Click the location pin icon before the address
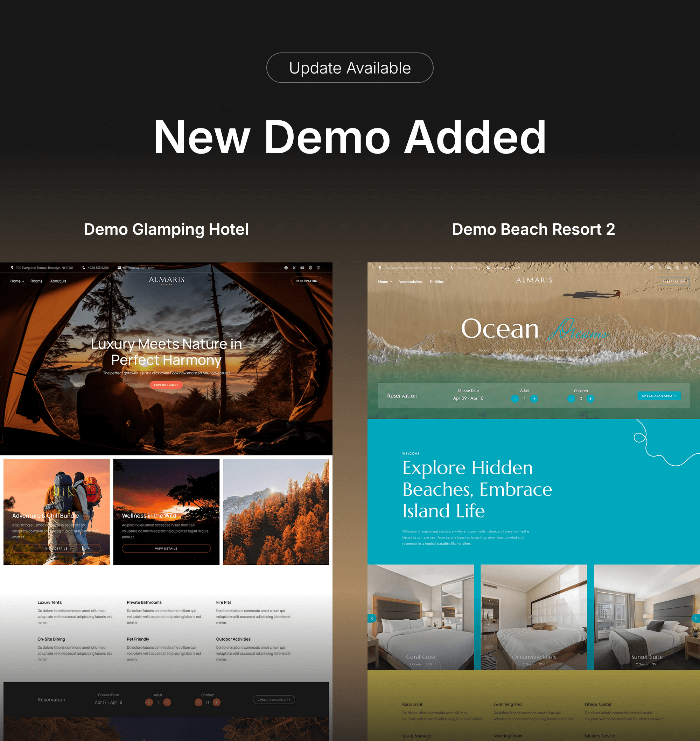 pyautogui.click(x=12, y=268)
